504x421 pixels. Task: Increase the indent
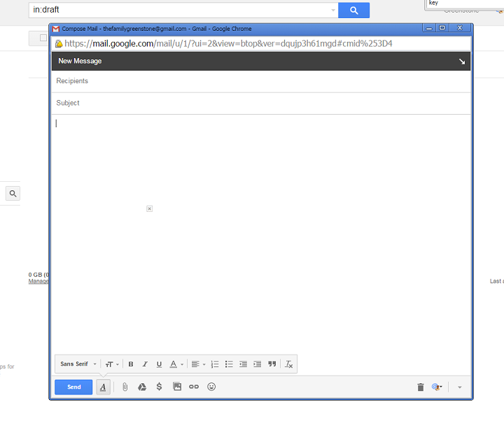coord(257,364)
